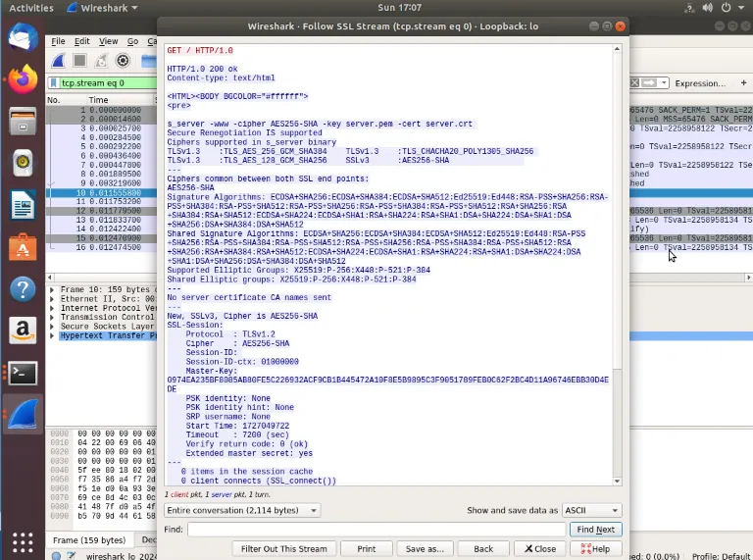Apply the display filter with the arrow icon
Screen dimensions: 753x560
pyautogui.click(x=649, y=83)
